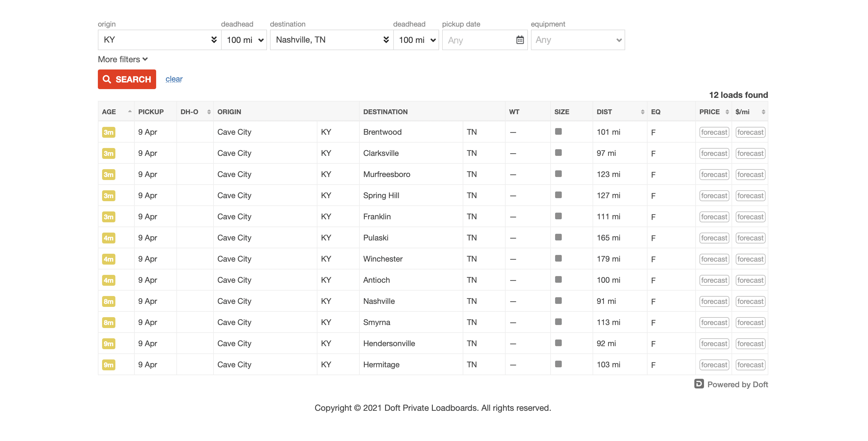Expand the More filters section
868x441 pixels.
pos(123,59)
